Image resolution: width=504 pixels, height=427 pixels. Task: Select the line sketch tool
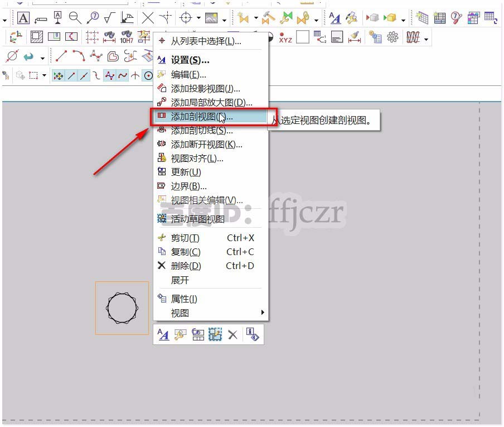pyautogui.click(x=61, y=56)
